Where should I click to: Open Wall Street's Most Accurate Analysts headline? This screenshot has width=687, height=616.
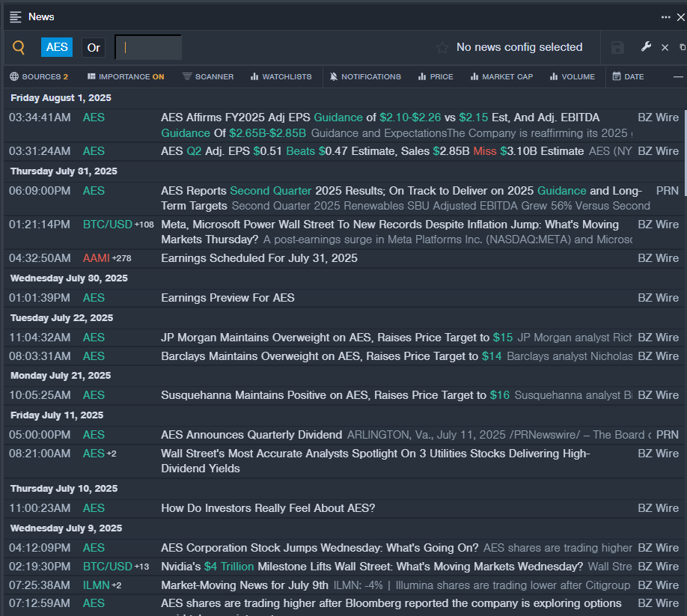click(x=376, y=461)
